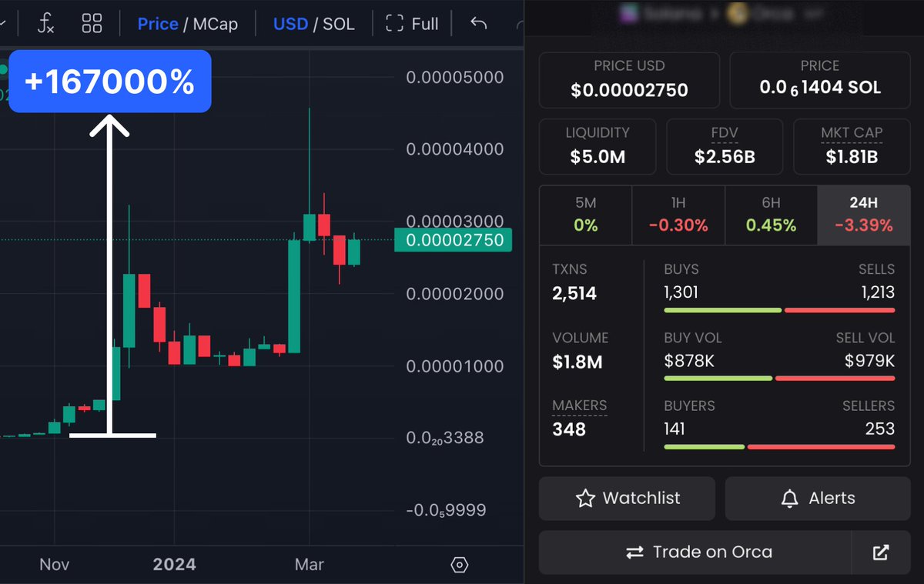This screenshot has width=924, height=584.
Task: Click the VOLUME value $1.8M
Action: pyautogui.click(x=577, y=362)
